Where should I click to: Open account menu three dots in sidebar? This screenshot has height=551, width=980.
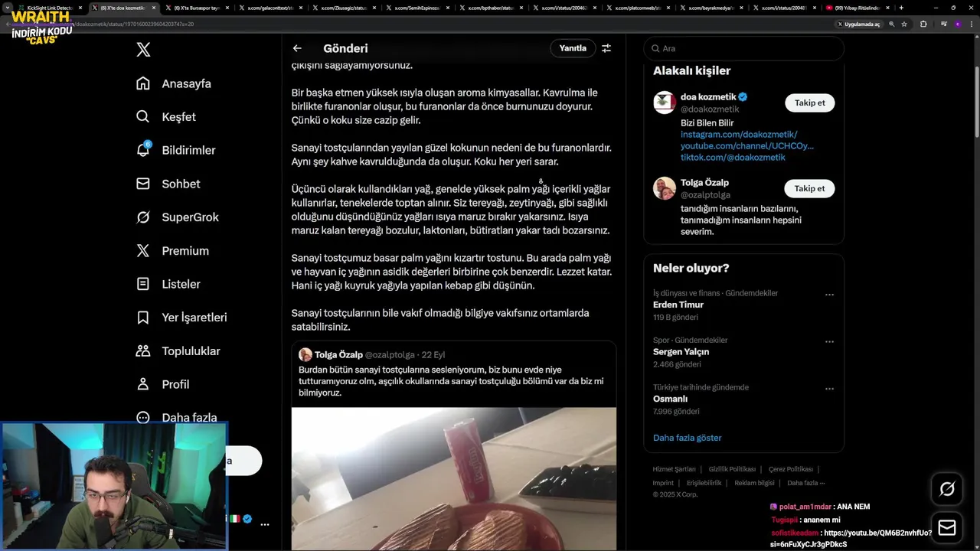[x=265, y=525]
